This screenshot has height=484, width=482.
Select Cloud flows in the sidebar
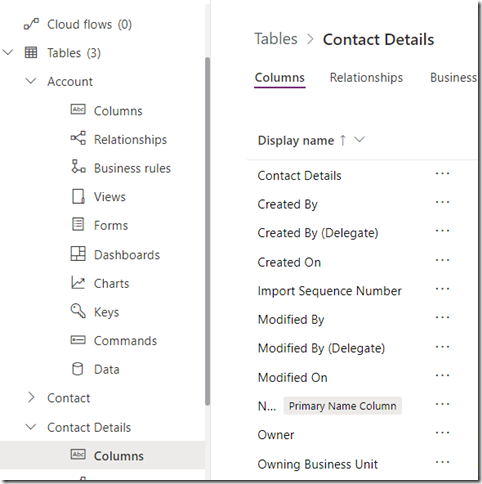click(78, 24)
